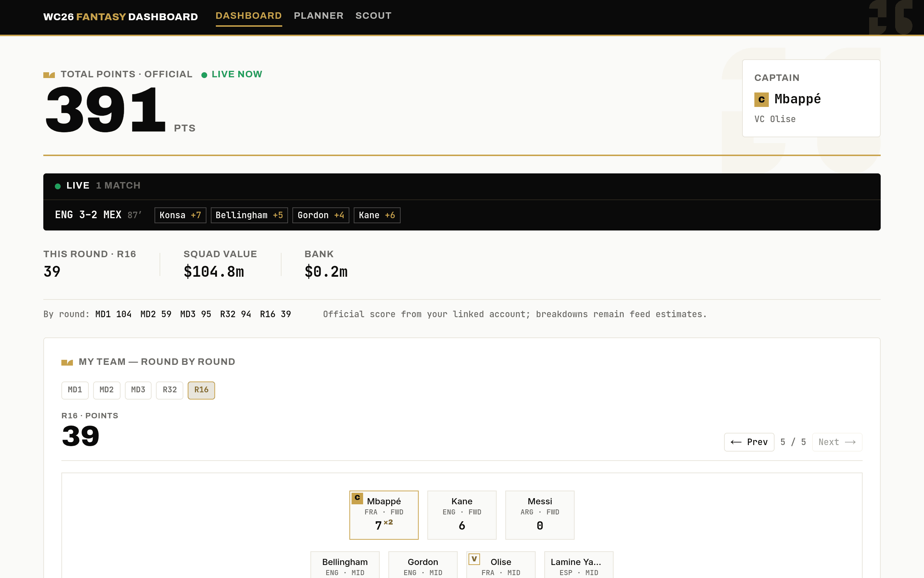Image resolution: width=924 pixels, height=578 pixels.
Task: Click the vice-captain V badge on Olise's card
Action: click(x=474, y=559)
